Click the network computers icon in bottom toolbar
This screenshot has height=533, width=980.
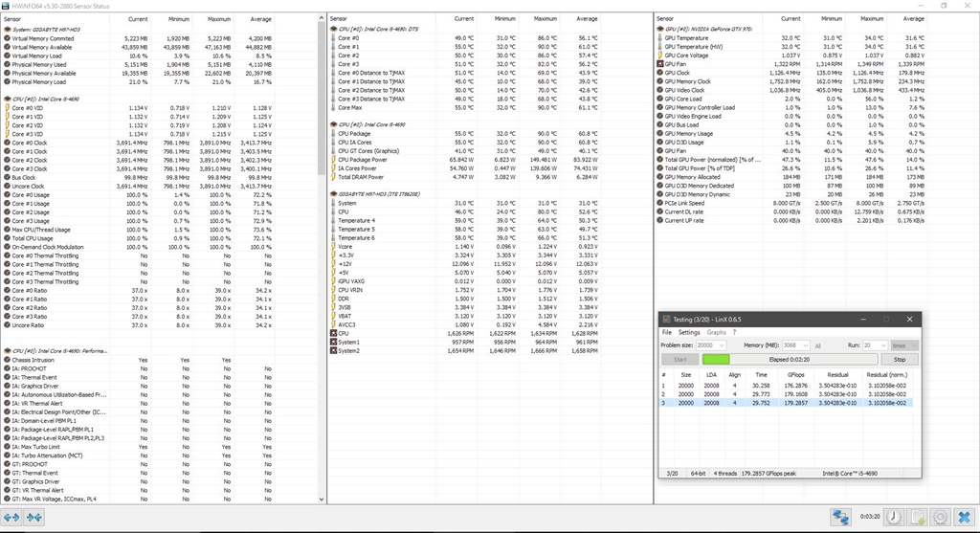point(841,517)
